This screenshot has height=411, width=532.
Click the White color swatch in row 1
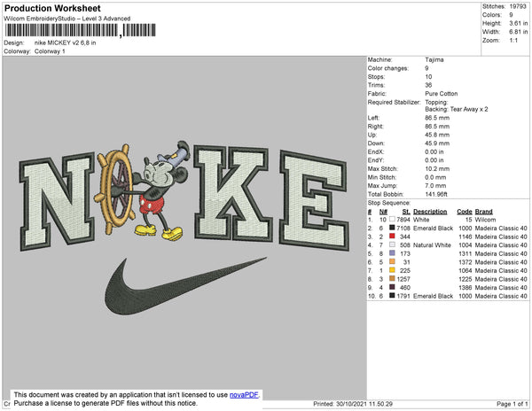click(392, 219)
